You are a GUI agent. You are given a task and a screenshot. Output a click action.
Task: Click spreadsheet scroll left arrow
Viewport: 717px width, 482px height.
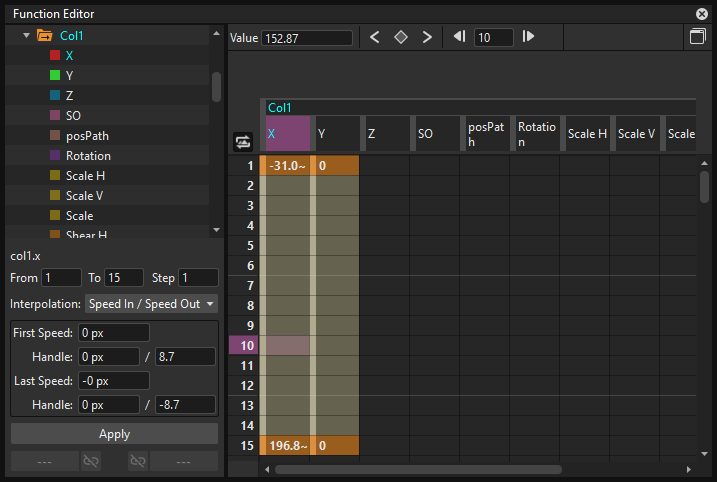267,469
